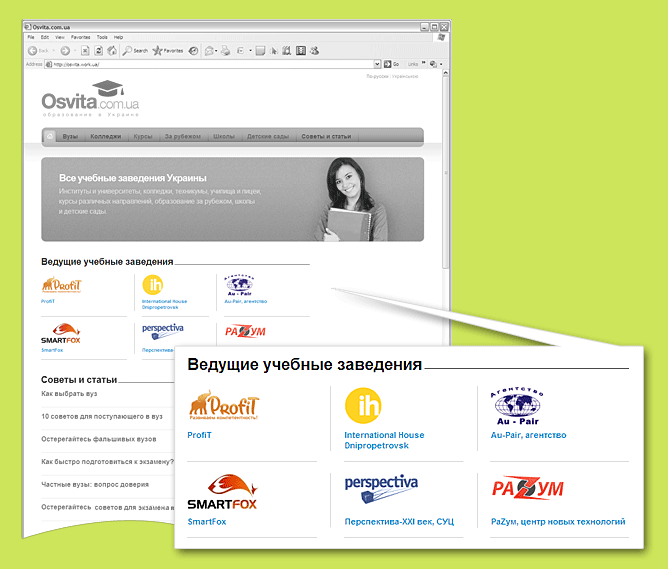The height and width of the screenshot is (569, 668).
Task: Click the Go button beside address bar
Action: click(392, 64)
